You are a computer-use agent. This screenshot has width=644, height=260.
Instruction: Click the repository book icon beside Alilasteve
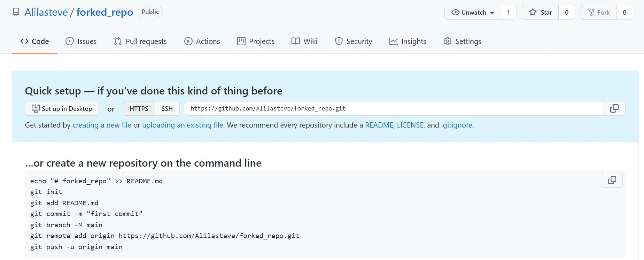pyautogui.click(x=16, y=12)
